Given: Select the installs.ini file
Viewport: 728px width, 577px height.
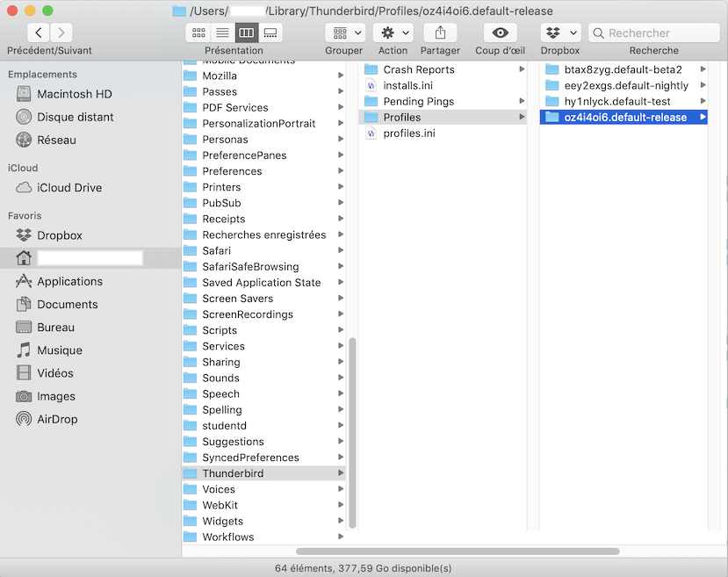Looking at the screenshot, I should click(x=443, y=85).
